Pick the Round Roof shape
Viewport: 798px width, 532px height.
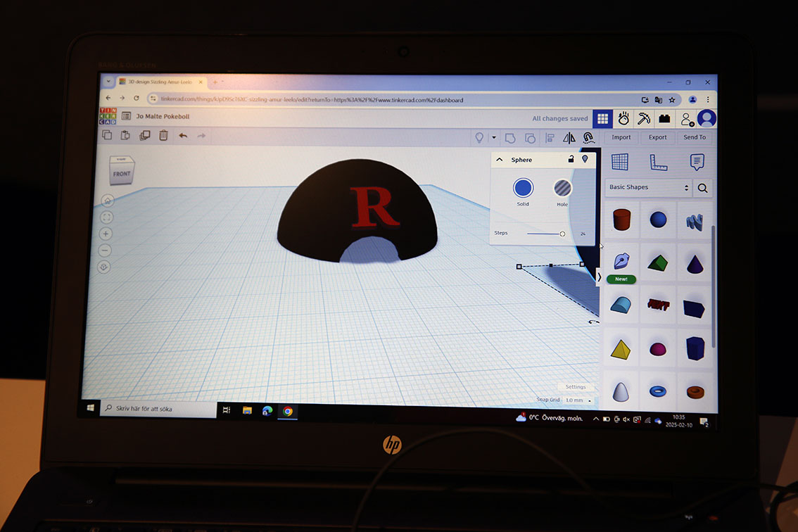point(621,305)
